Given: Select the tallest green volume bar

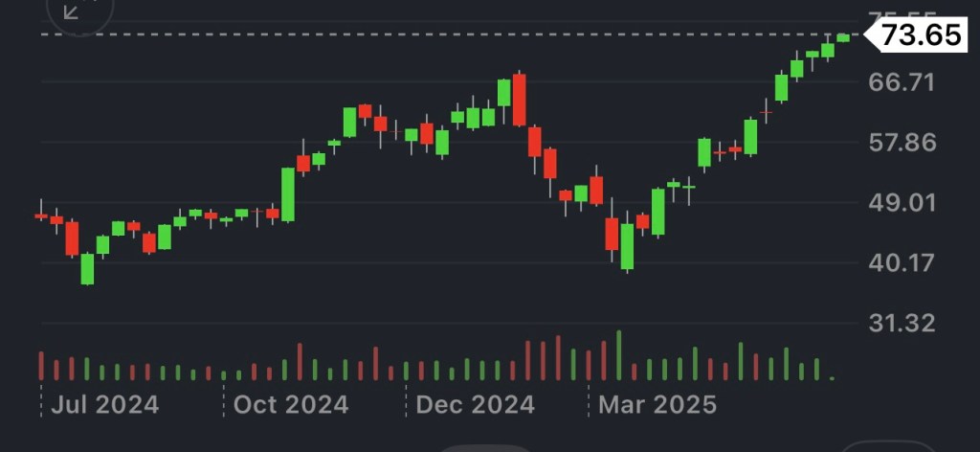Looking at the screenshot, I should [x=619, y=356].
